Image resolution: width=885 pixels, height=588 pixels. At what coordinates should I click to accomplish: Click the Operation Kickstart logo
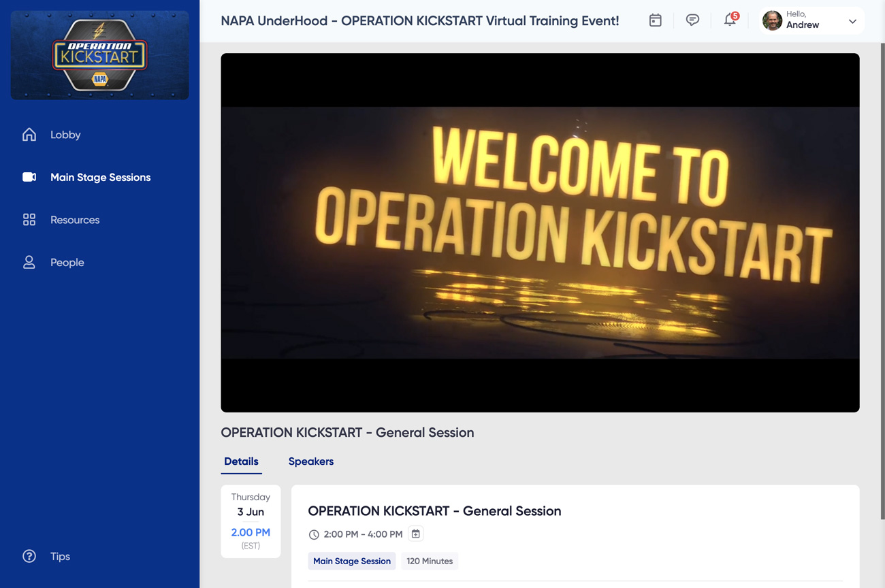click(x=100, y=55)
